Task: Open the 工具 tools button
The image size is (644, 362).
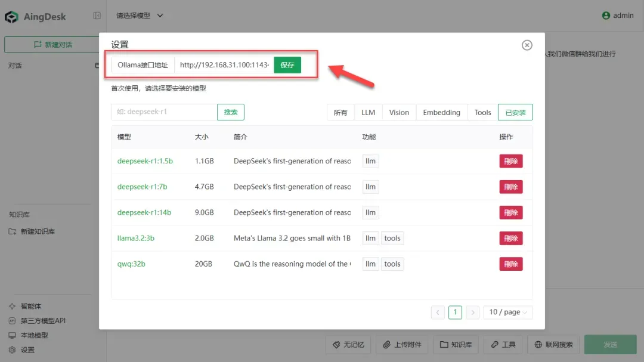Action: (503, 345)
